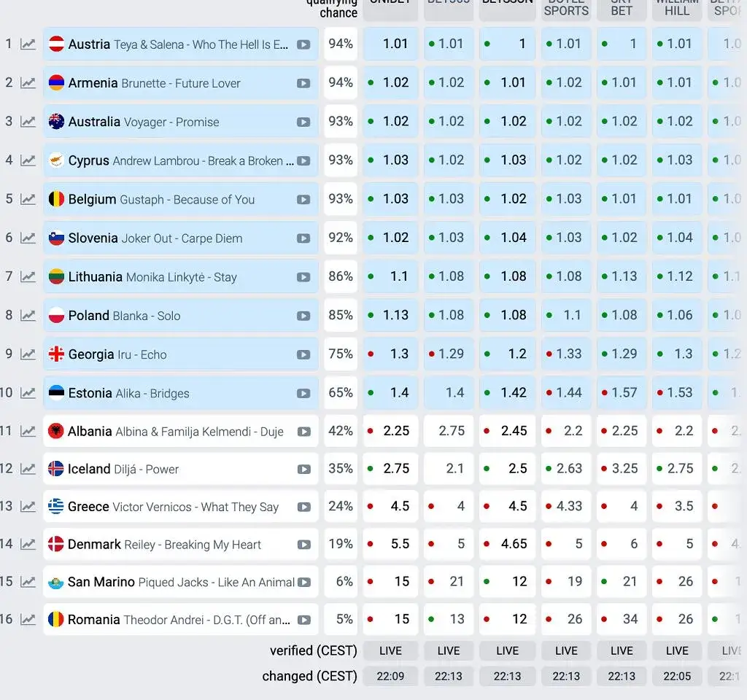Play the video for Cyprus Andrew Lambrou
The image size is (747, 700).
pos(303,161)
